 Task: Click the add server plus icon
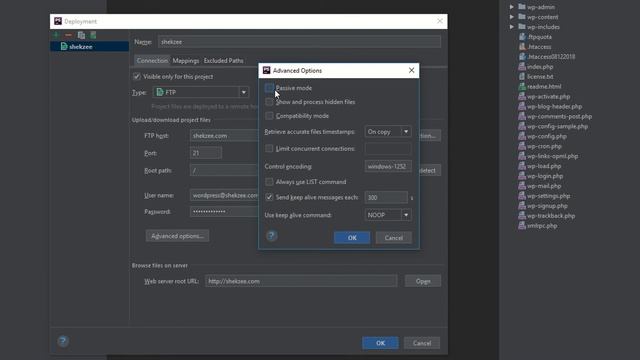click(x=56, y=35)
